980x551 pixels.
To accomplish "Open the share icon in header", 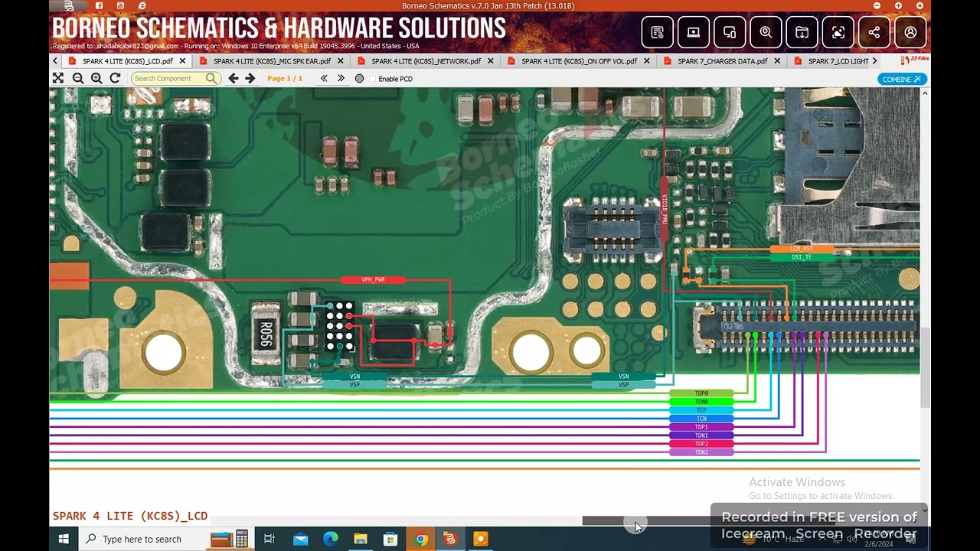I will tap(874, 32).
